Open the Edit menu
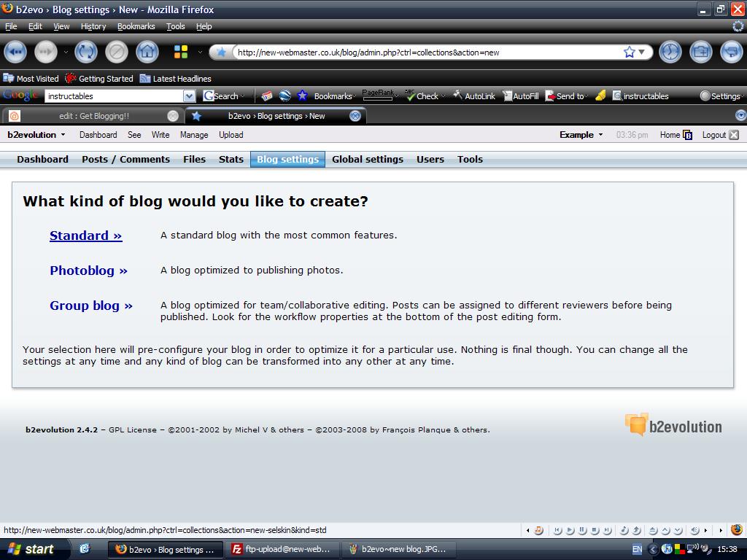This screenshot has height=560, width=747. click(35, 26)
